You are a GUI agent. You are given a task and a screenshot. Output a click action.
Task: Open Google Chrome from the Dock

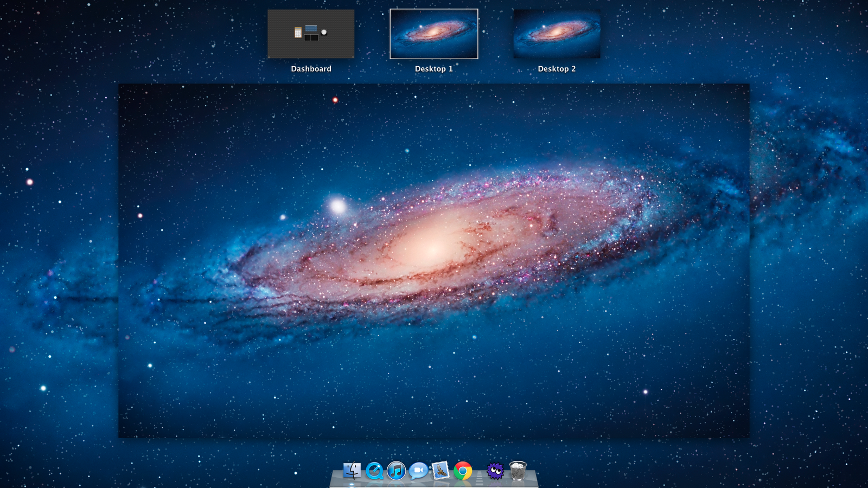[x=463, y=471]
